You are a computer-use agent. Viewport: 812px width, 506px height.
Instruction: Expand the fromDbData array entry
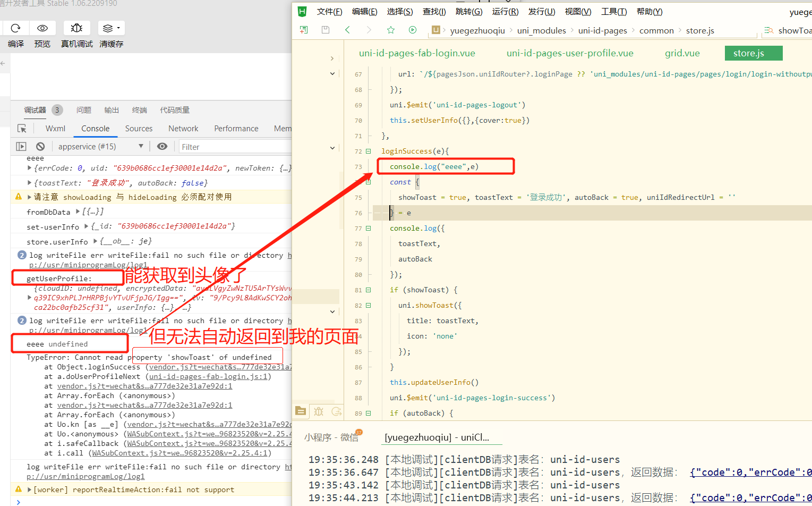point(78,212)
